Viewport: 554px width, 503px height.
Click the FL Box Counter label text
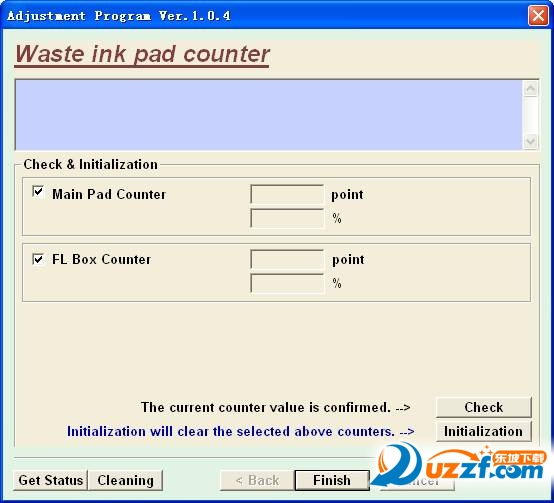click(101, 259)
